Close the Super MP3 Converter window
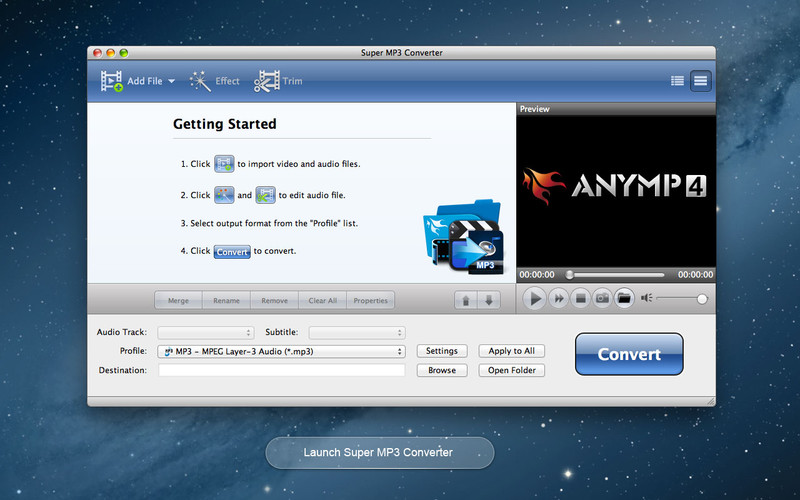The image size is (800, 500). click(x=97, y=53)
